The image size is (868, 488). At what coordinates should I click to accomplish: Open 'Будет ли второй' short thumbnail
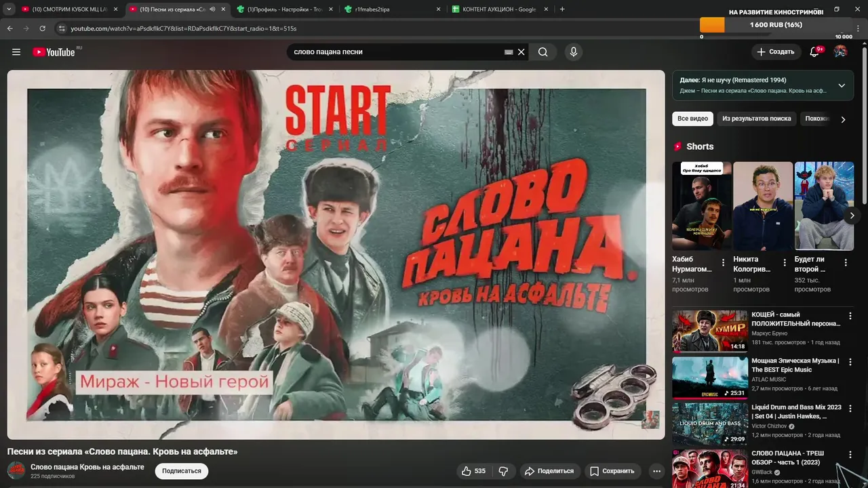[x=824, y=206]
